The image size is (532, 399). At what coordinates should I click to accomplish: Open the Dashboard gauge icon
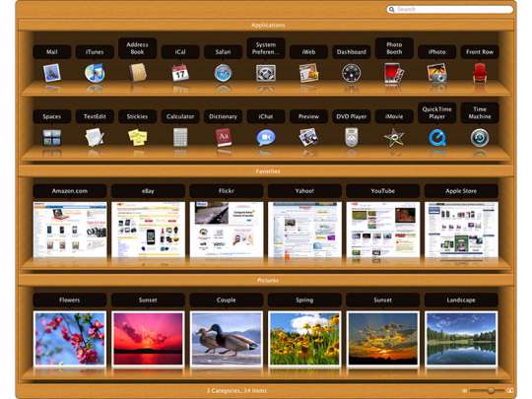click(x=351, y=73)
